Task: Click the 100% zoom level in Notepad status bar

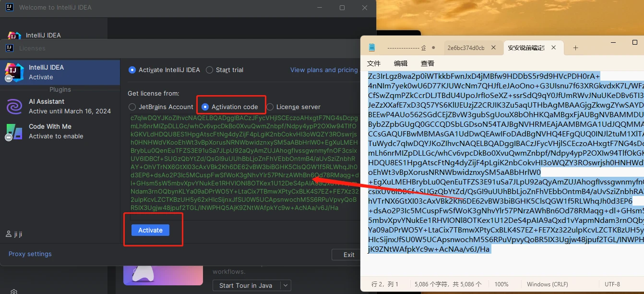Action: [x=501, y=284]
